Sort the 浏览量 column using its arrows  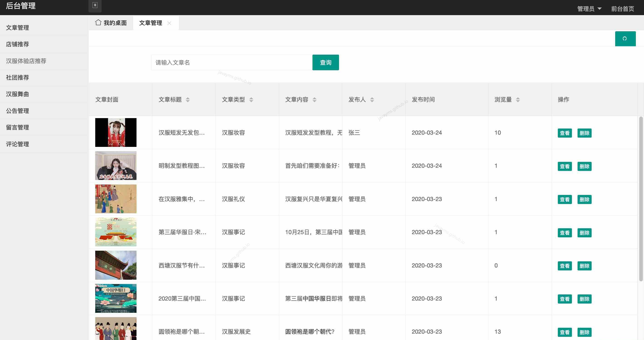pyautogui.click(x=518, y=100)
